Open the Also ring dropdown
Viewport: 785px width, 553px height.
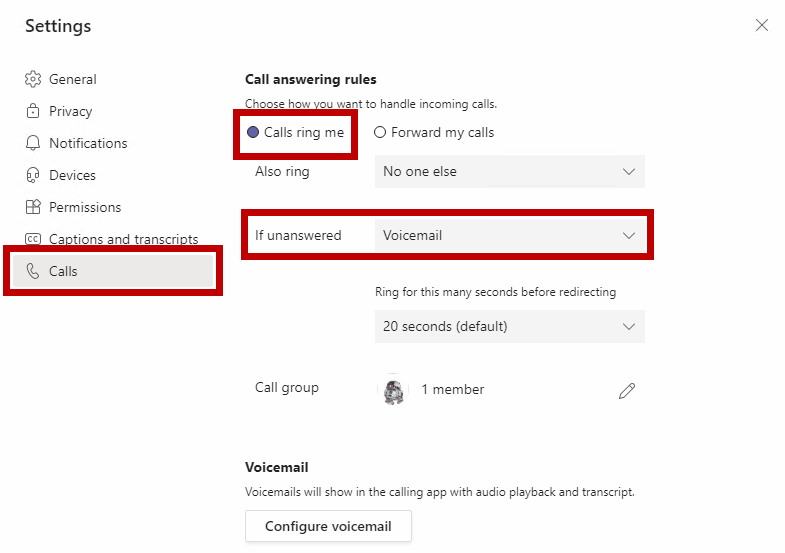pyautogui.click(x=509, y=171)
